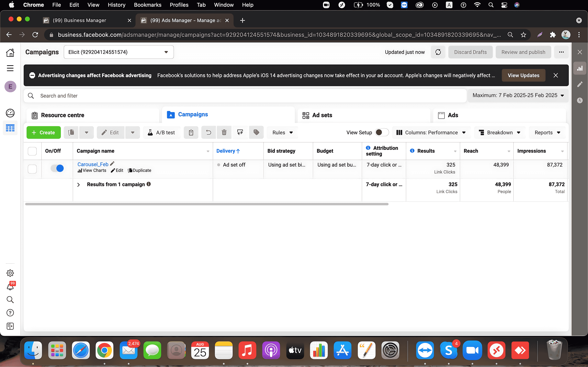Click the tag label icon in toolbar
The image size is (588, 367).
coord(256,133)
